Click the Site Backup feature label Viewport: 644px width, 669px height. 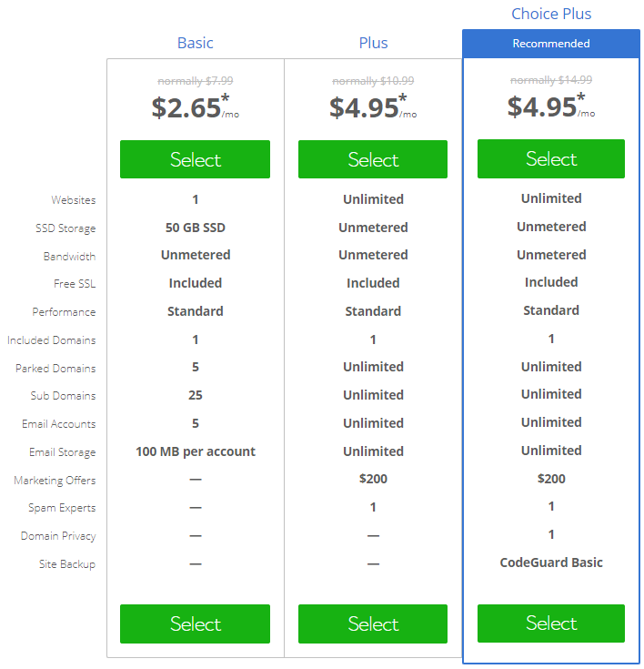[x=67, y=564]
